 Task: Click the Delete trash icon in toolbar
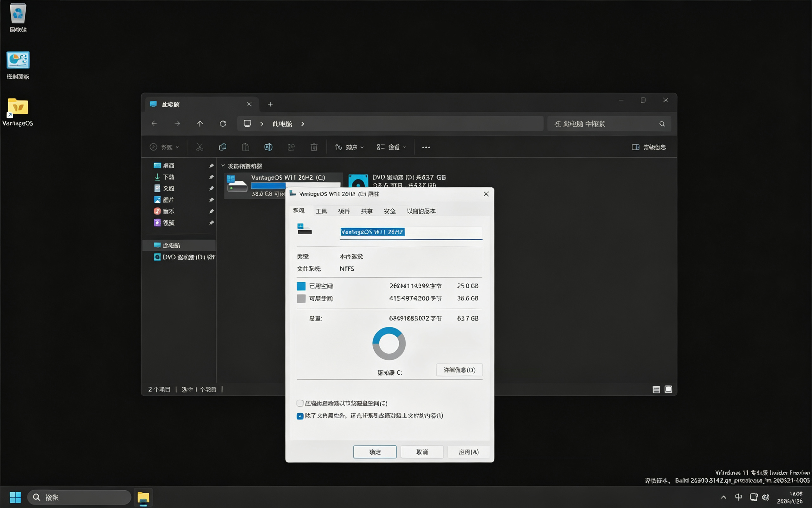coord(314,147)
